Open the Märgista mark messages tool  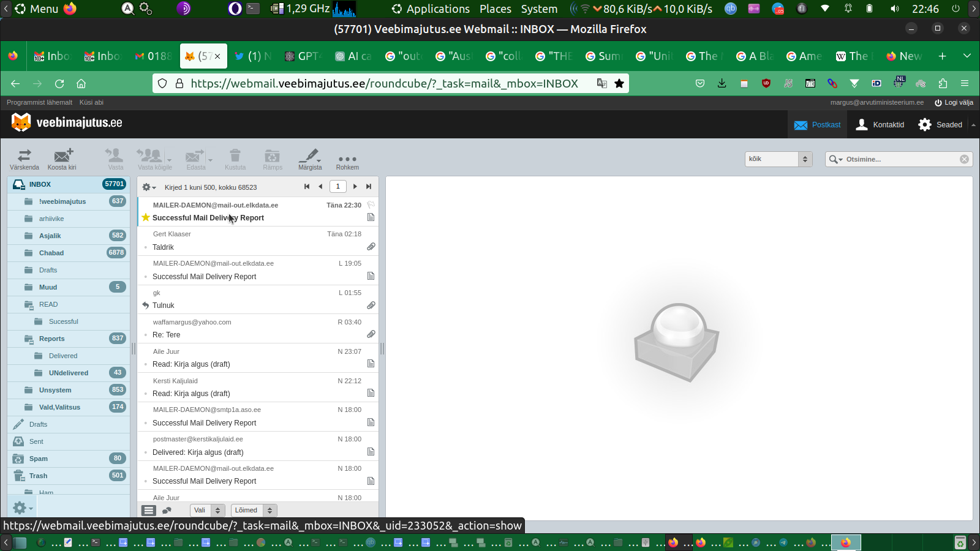(310, 159)
